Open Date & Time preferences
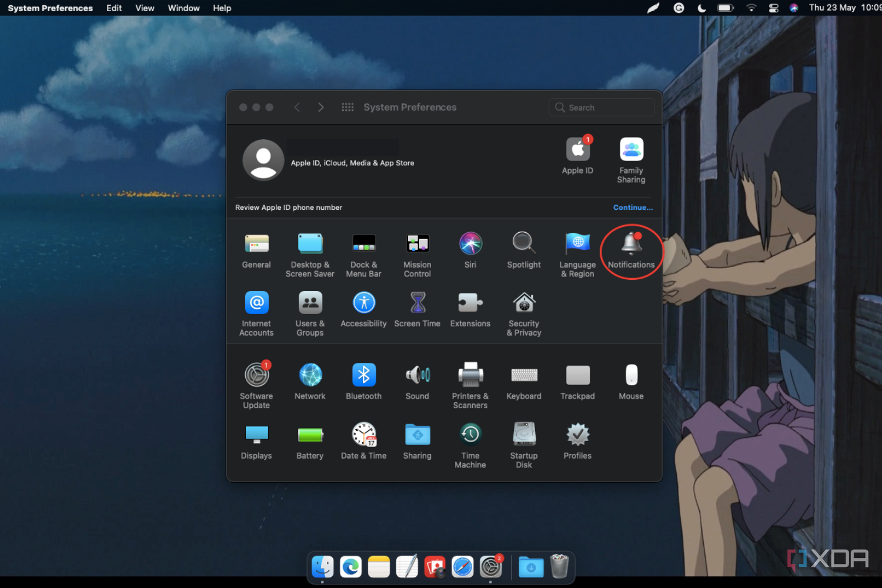882x588 pixels. pos(363,435)
